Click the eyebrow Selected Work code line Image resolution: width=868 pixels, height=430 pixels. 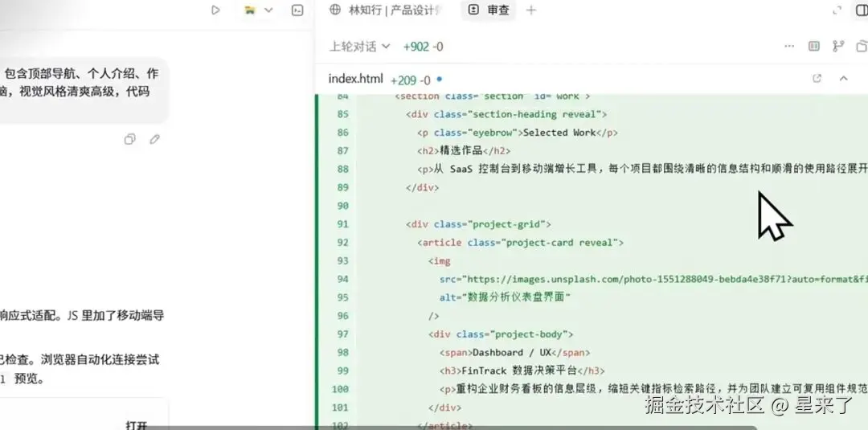518,133
